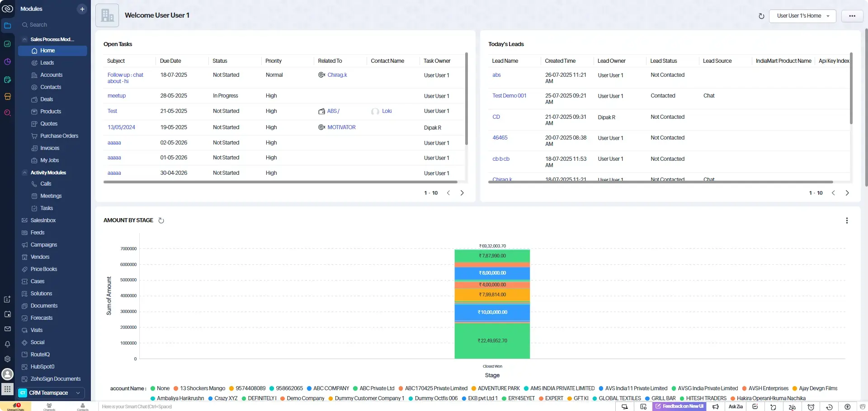Collapse the Sales Process Modules section
The width and height of the screenshot is (868, 411).
pyautogui.click(x=24, y=39)
